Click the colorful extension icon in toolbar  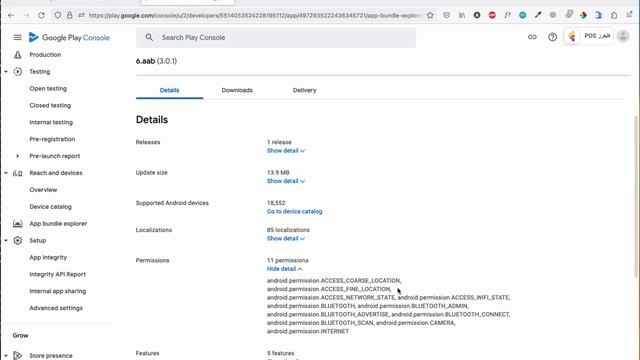[583, 15]
